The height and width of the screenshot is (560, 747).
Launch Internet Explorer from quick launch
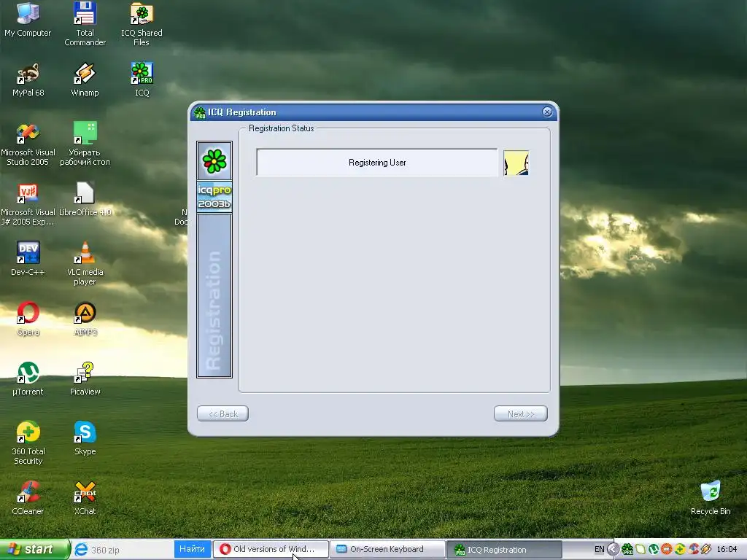click(x=81, y=550)
